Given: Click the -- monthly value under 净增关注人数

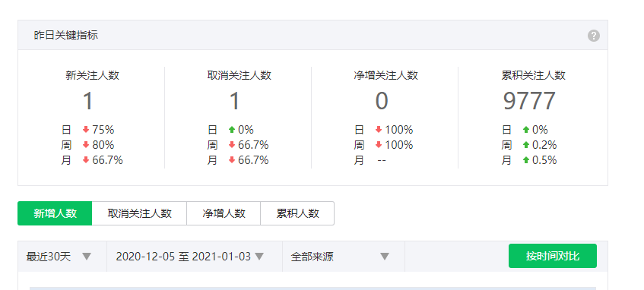Looking at the screenshot, I should (382, 160).
